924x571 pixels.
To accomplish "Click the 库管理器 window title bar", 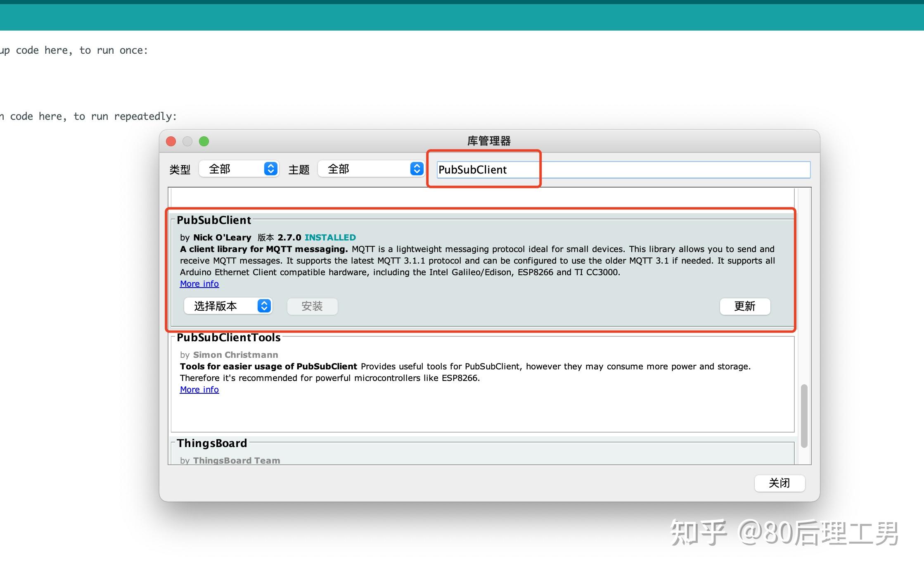I will pos(489,141).
